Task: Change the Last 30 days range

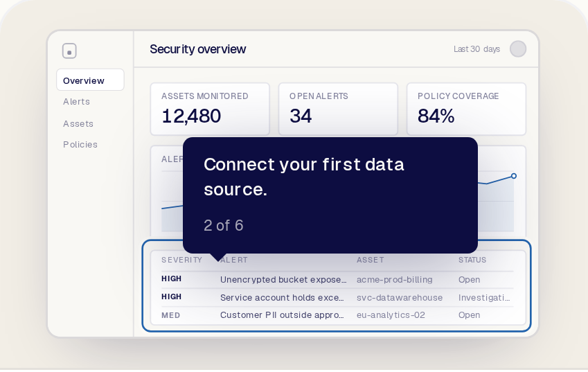Action: point(476,49)
